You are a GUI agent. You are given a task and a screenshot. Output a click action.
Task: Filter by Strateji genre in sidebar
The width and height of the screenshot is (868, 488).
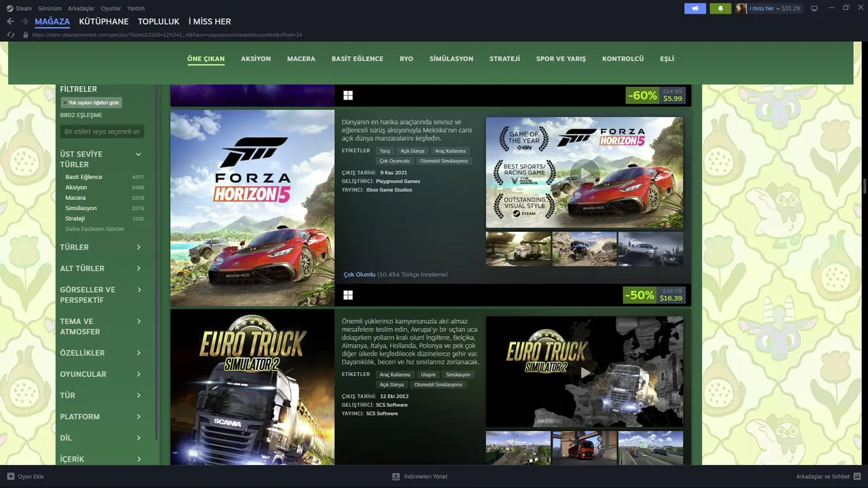[x=75, y=219]
